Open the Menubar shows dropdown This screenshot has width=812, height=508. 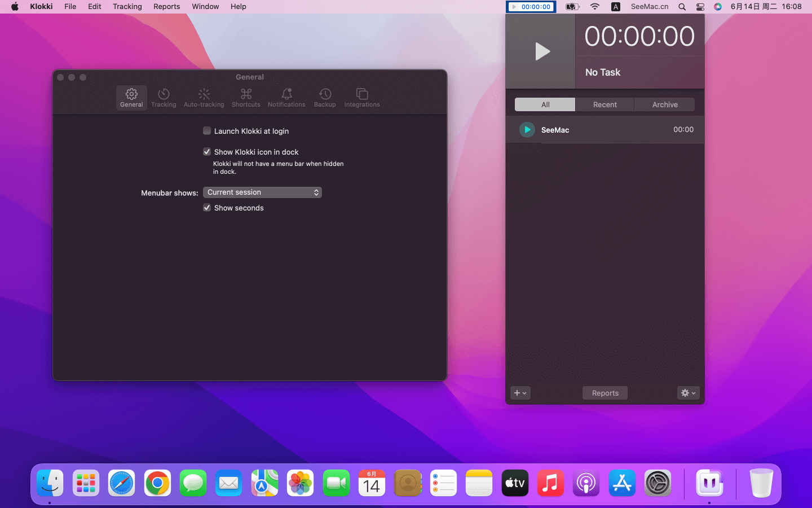262,192
